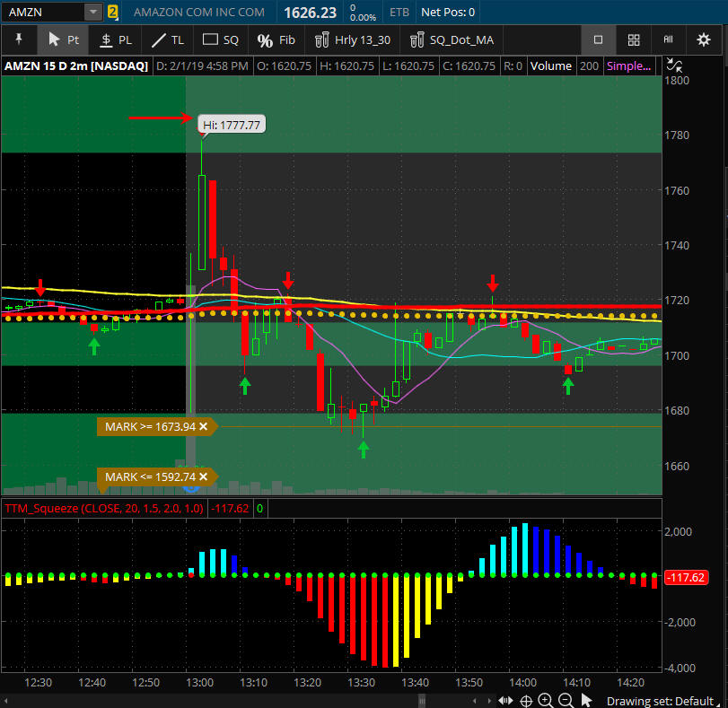
Task: Select the Pointer (Pt) drawing tool
Action: [x=63, y=39]
